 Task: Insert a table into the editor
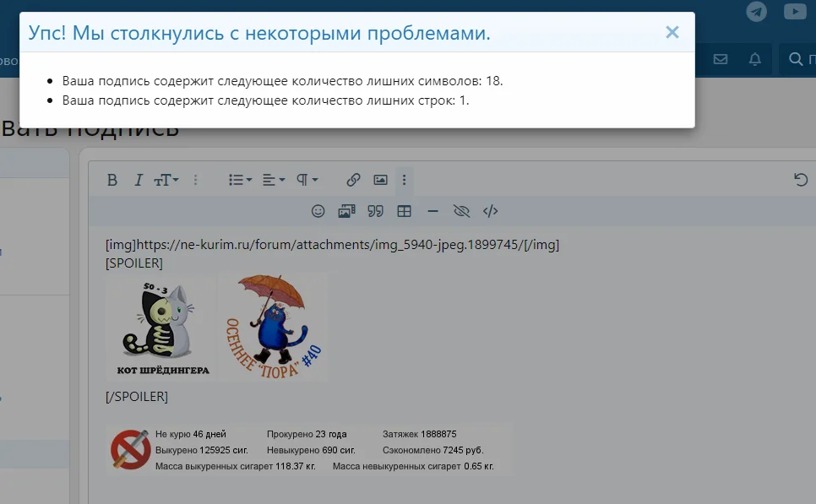pyautogui.click(x=404, y=211)
